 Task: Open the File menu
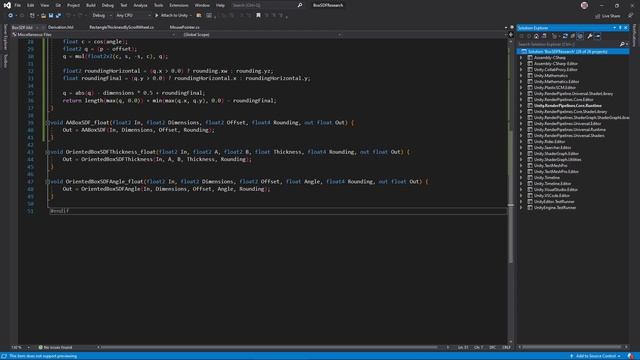tap(18, 5)
